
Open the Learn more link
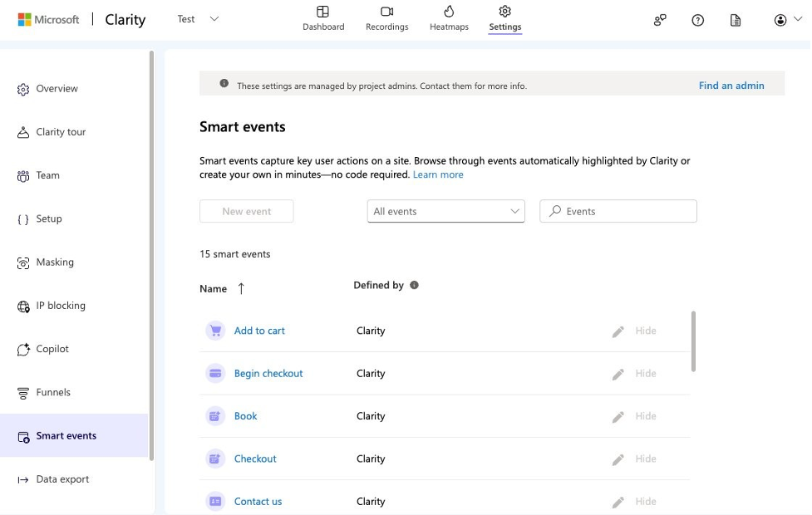click(438, 174)
